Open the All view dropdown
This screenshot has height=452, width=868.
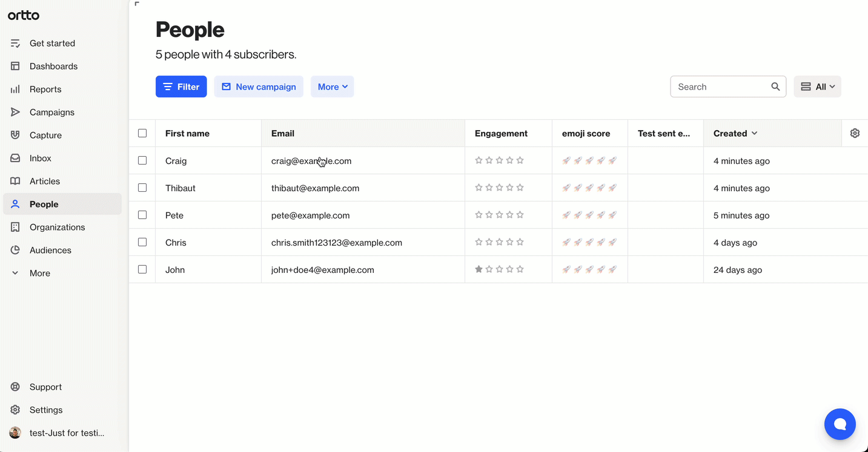[x=817, y=87]
